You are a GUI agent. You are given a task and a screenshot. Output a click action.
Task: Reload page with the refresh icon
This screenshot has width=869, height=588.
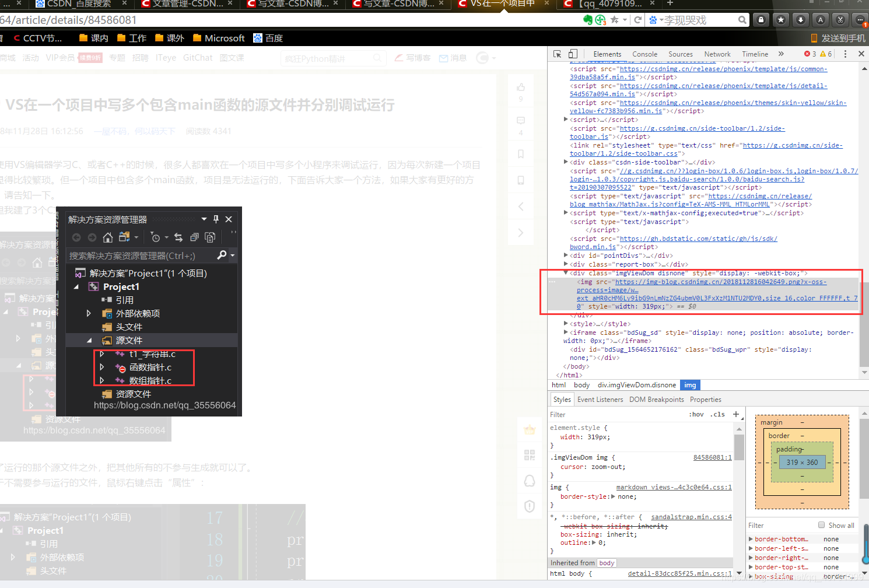638,20
